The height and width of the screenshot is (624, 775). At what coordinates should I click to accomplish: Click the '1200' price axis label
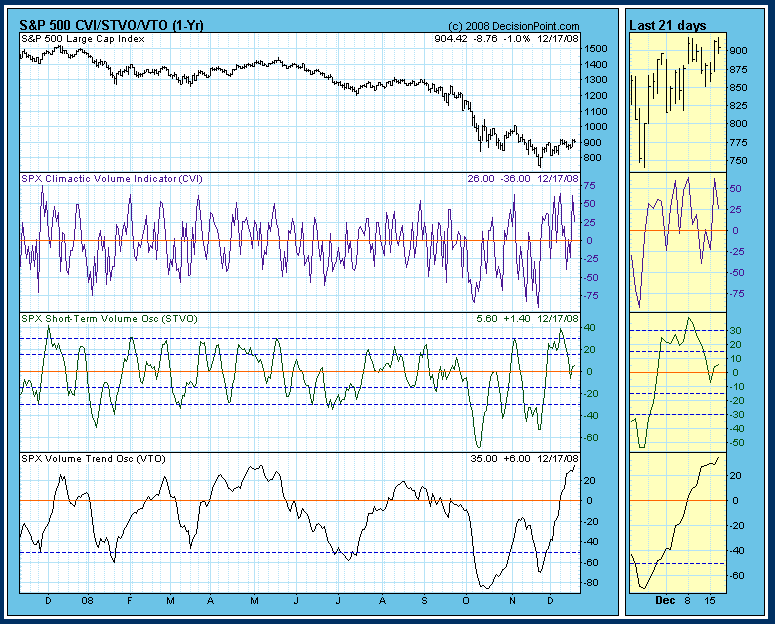[595, 95]
